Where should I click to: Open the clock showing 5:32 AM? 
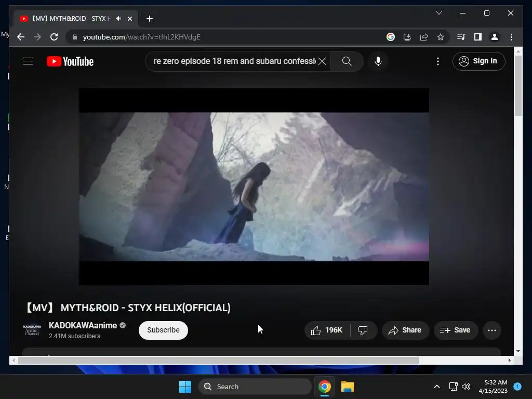(493, 387)
